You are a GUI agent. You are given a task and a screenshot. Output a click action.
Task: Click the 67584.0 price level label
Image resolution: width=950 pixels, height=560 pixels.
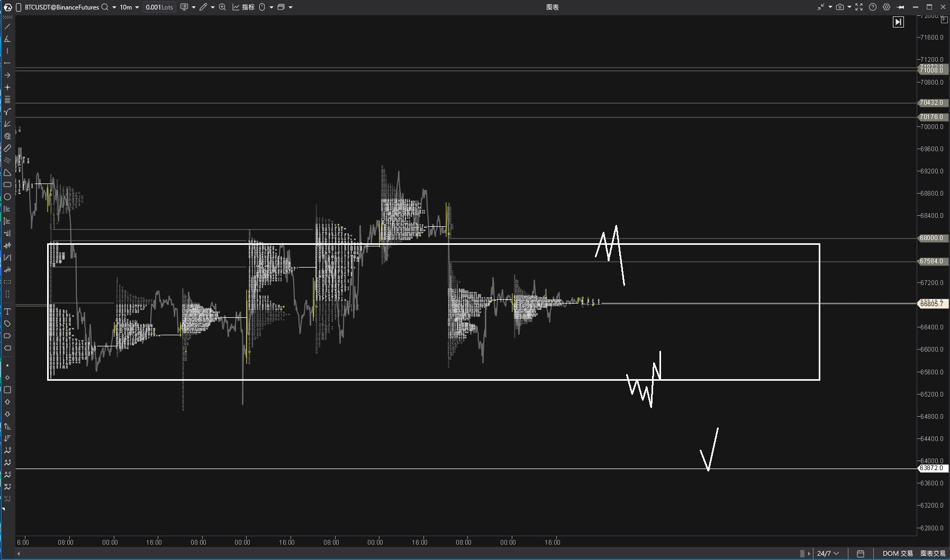pos(932,261)
